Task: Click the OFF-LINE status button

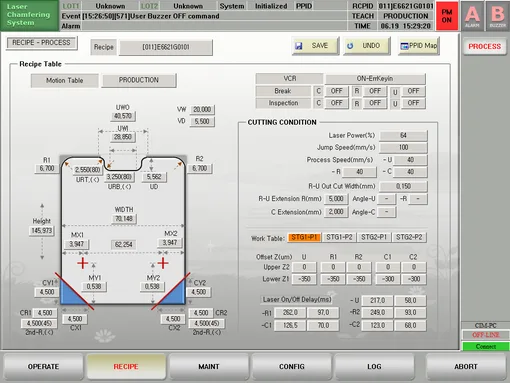Action: 486,335
